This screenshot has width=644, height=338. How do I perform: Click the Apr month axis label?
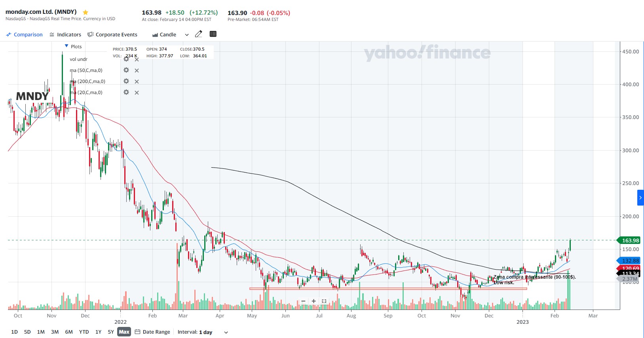[x=220, y=315]
